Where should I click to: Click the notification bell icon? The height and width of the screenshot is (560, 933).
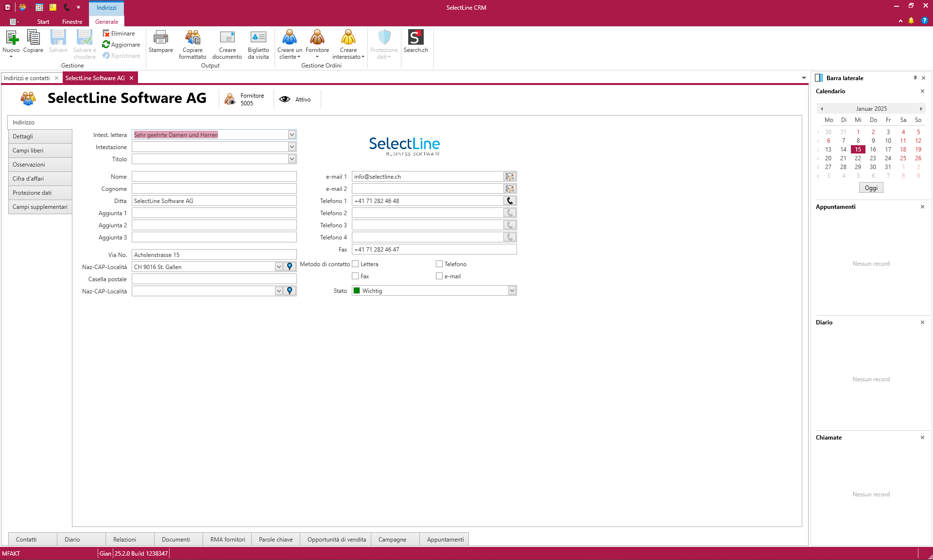(x=911, y=20)
